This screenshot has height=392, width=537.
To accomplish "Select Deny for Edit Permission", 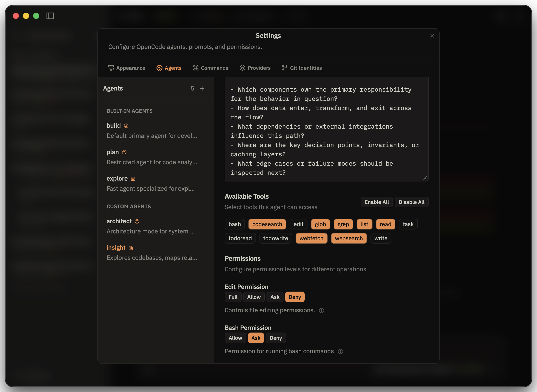I will pos(295,297).
